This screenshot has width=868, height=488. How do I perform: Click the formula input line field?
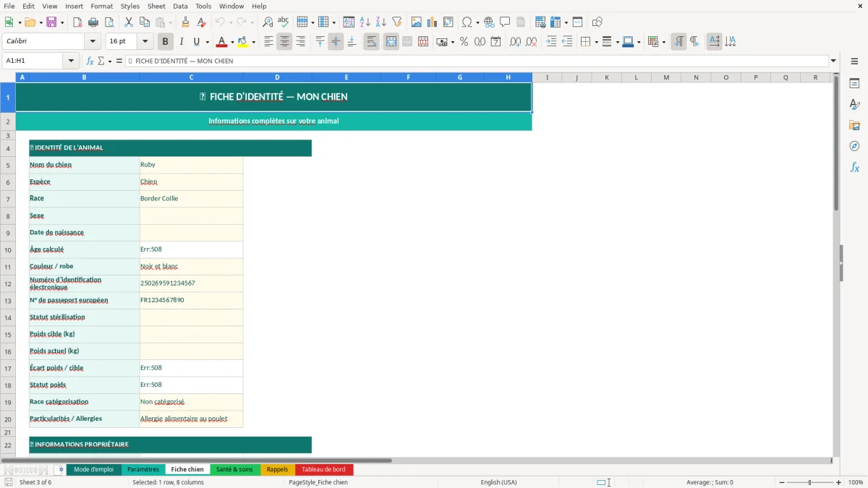477,61
